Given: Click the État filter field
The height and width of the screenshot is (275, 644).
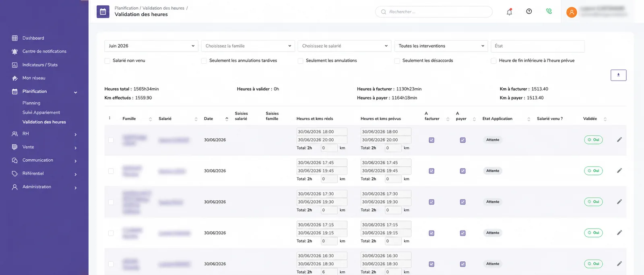Looking at the screenshot, I should click(x=538, y=46).
